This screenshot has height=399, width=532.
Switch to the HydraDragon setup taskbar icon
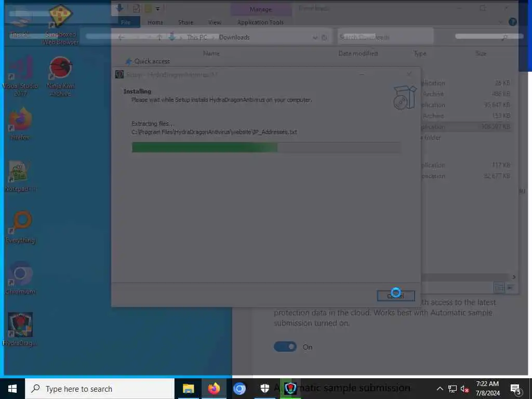[x=290, y=389]
